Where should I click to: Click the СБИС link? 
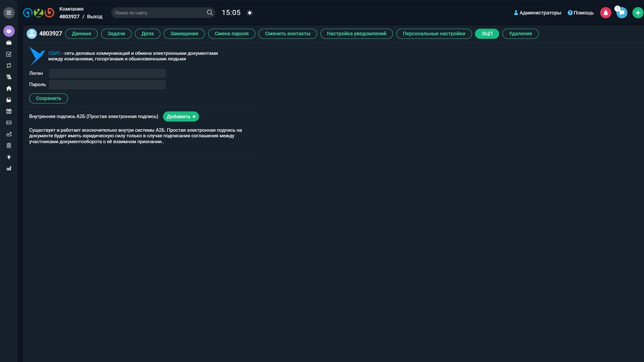click(54, 53)
